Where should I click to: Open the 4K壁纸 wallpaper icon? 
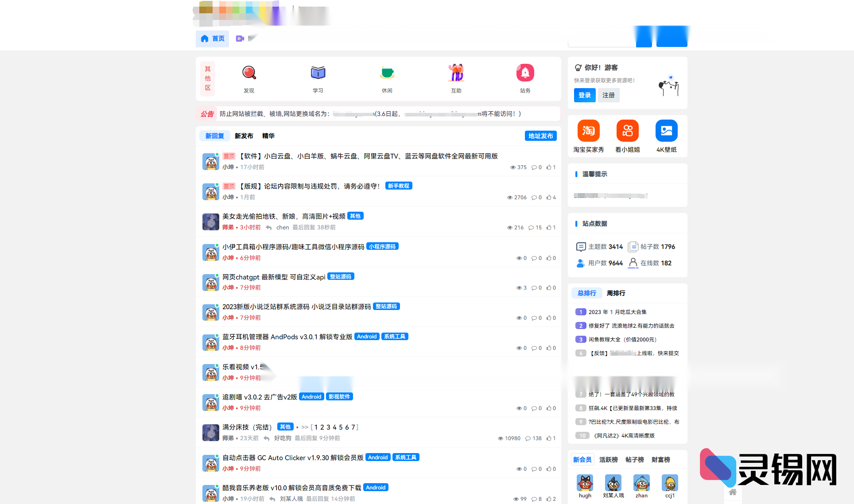667,130
